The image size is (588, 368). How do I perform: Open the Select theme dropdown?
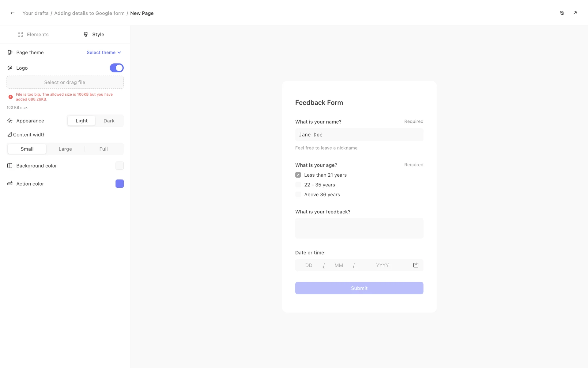(x=104, y=52)
